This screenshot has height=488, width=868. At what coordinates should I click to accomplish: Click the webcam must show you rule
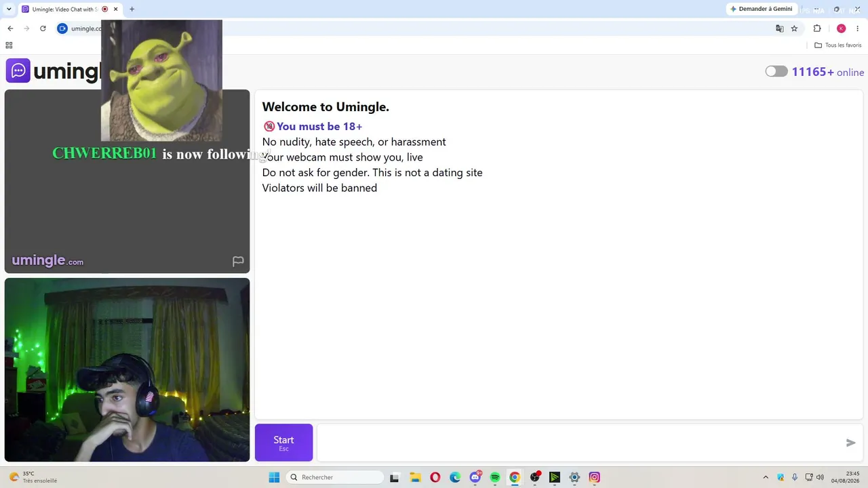pyautogui.click(x=342, y=157)
